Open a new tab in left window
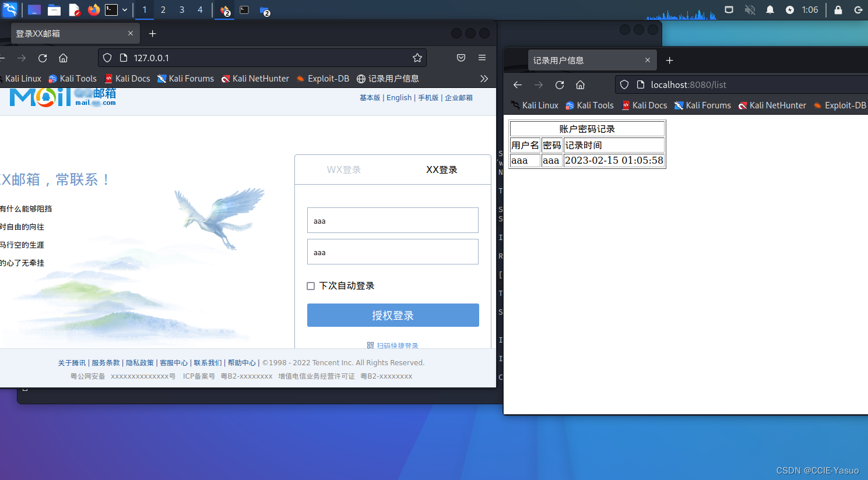 153,34
